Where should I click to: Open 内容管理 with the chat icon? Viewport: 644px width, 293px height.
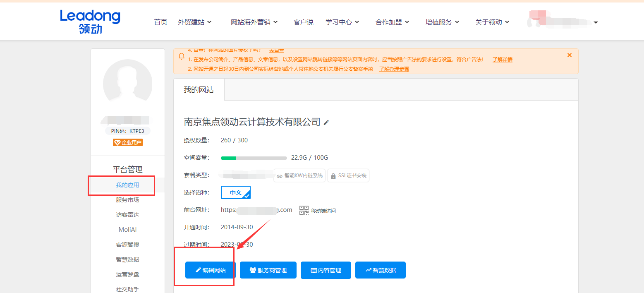click(x=326, y=270)
